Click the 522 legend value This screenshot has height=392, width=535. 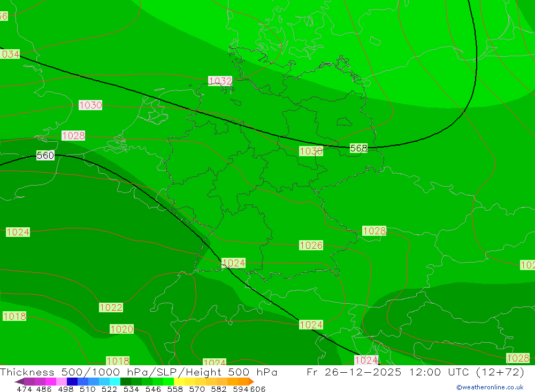[109, 389]
